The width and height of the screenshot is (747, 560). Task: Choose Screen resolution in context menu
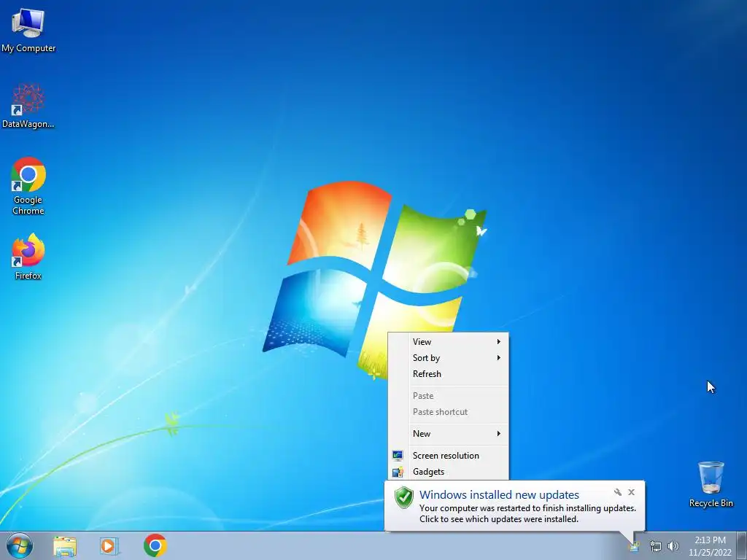(x=449, y=456)
